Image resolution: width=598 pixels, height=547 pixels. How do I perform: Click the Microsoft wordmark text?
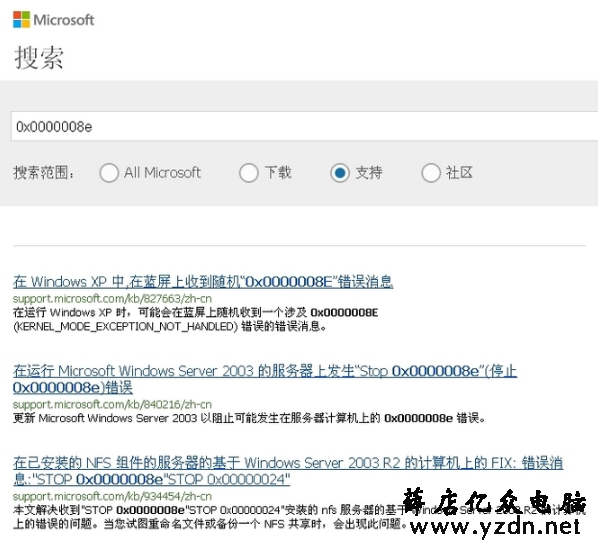[64, 20]
